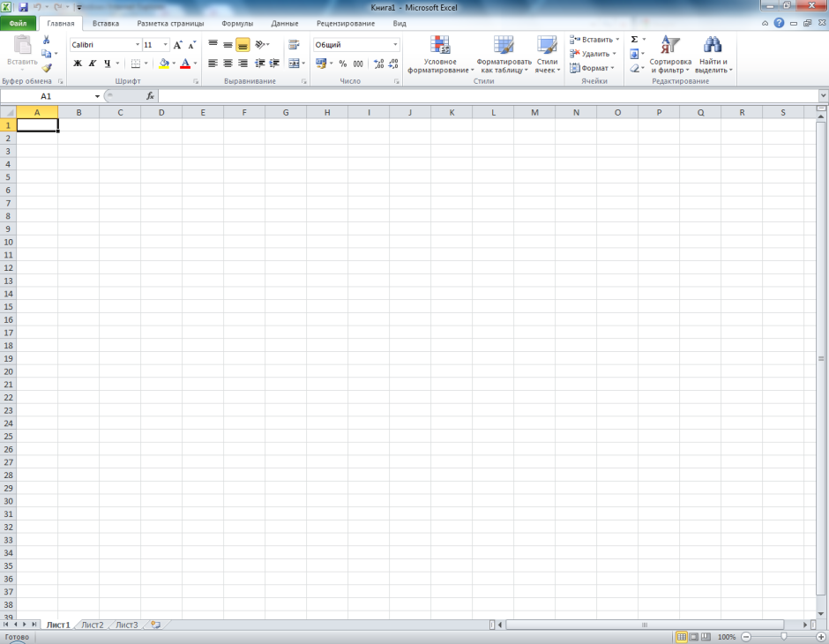Align text left
This screenshot has width=829, height=644.
213,64
